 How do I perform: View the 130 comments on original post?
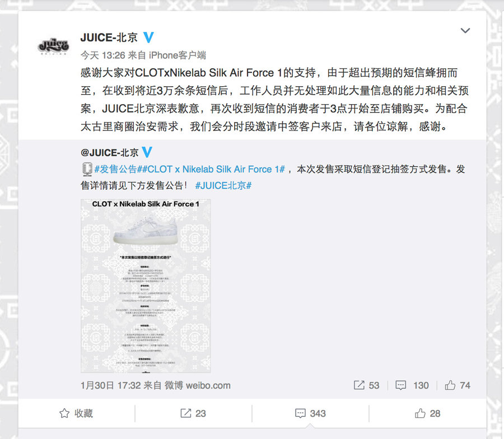(412, 385)
